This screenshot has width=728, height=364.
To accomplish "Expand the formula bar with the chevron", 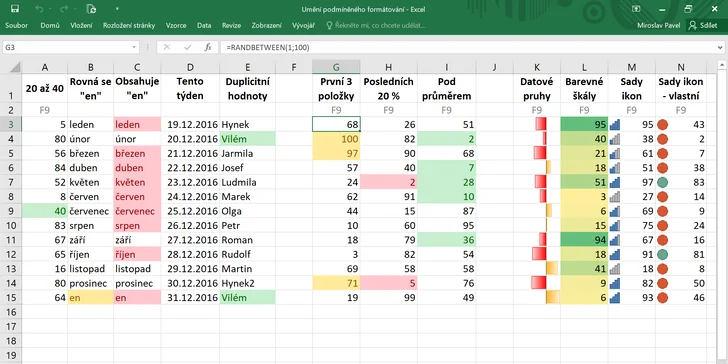I will click(x=720, y=47).
